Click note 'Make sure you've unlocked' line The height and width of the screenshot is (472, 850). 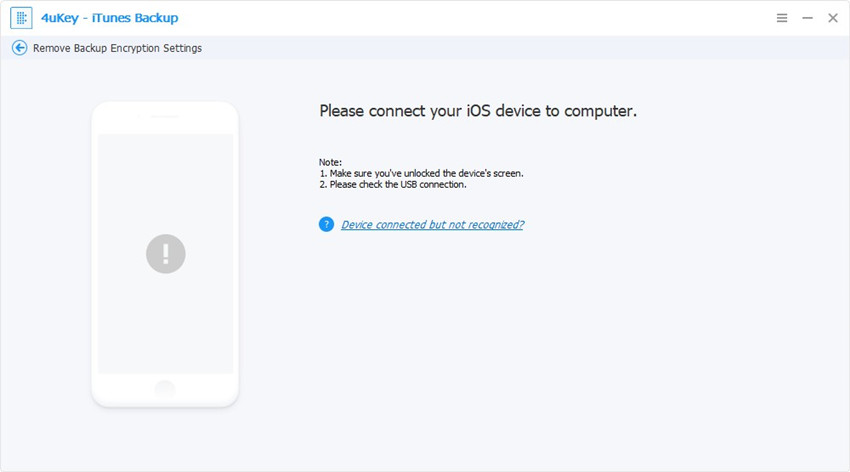point(421,173)
